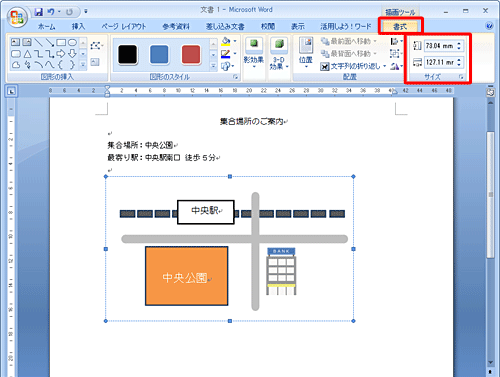Toggle the ruler view button above scrollbar
500x377 pixels.
pos(490,93)
